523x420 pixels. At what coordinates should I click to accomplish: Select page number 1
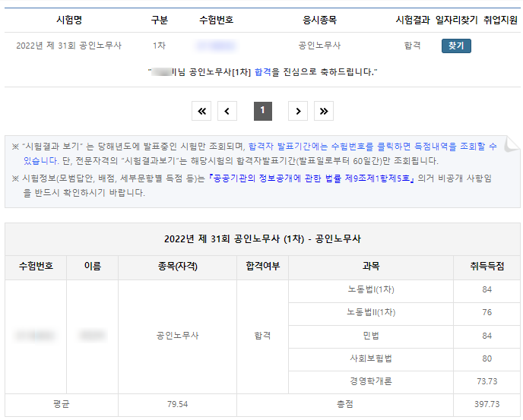[x=263, y=111]
